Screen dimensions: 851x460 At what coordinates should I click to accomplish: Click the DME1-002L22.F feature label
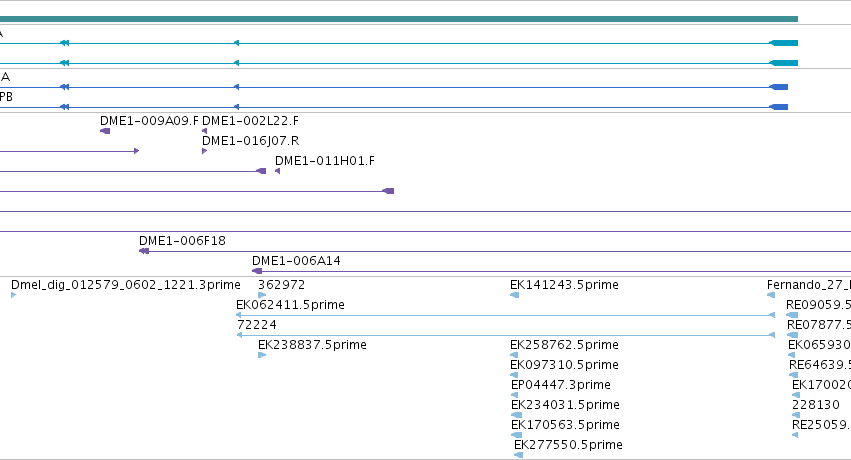coord(250,120)
